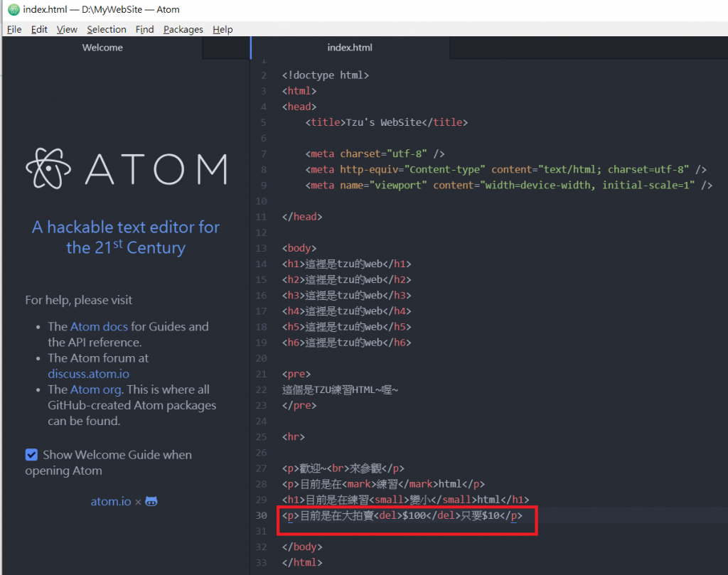Open the Atom org link
Viewport: 728px width, 575px height.
pyautogui.click(x=96, y=389)
